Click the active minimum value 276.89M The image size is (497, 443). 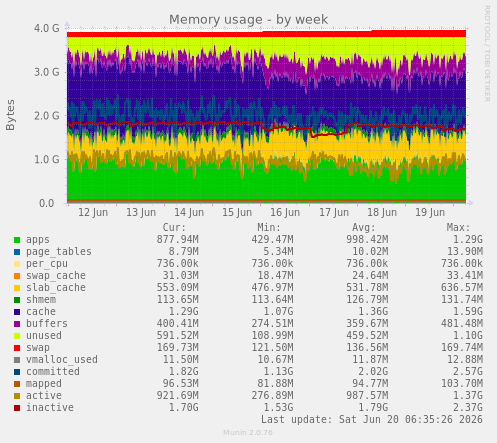[272, 396]
